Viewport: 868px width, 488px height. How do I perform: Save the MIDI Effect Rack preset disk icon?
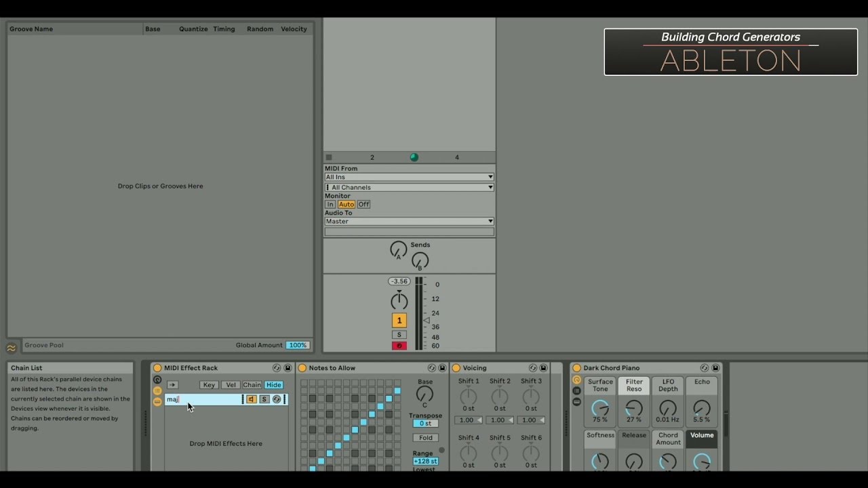pyautogui.click(x=288, y=368)
